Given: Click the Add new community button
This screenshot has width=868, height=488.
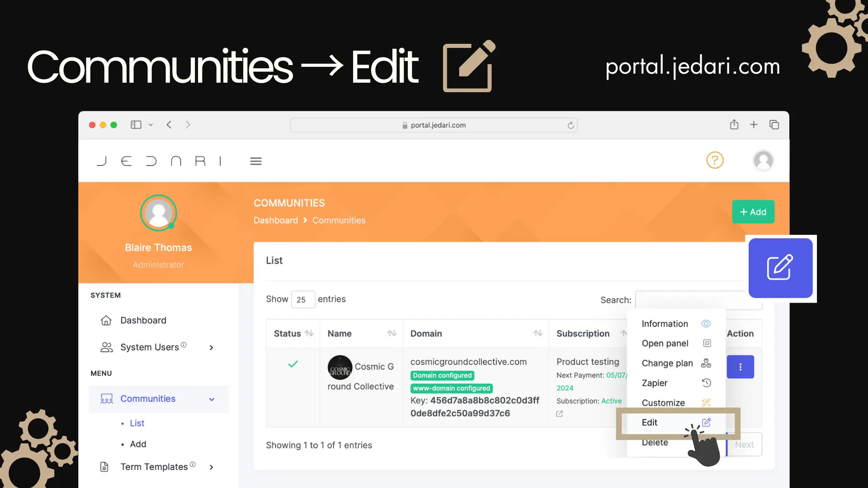Looking at the screenshot, I should [x=753, y=211].
